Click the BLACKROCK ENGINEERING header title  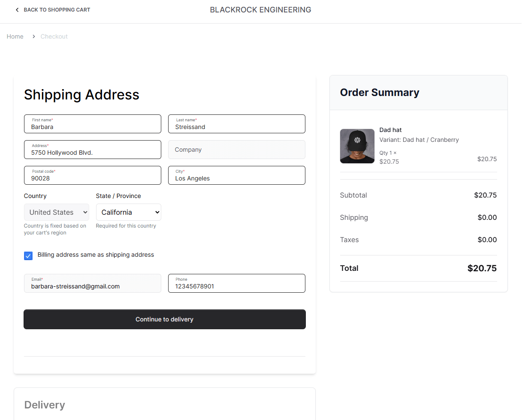tap(260, 9)
